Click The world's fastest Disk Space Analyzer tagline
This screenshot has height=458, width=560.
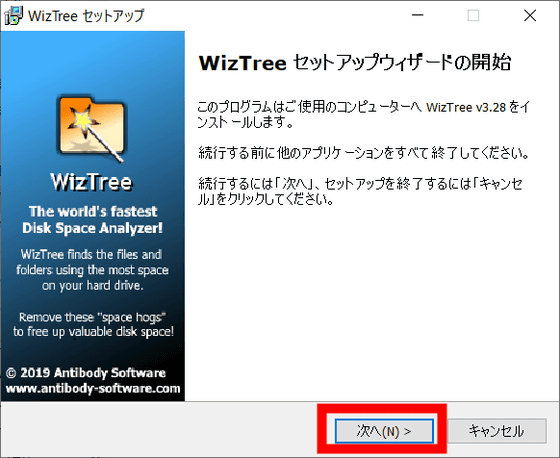(92, 220)
